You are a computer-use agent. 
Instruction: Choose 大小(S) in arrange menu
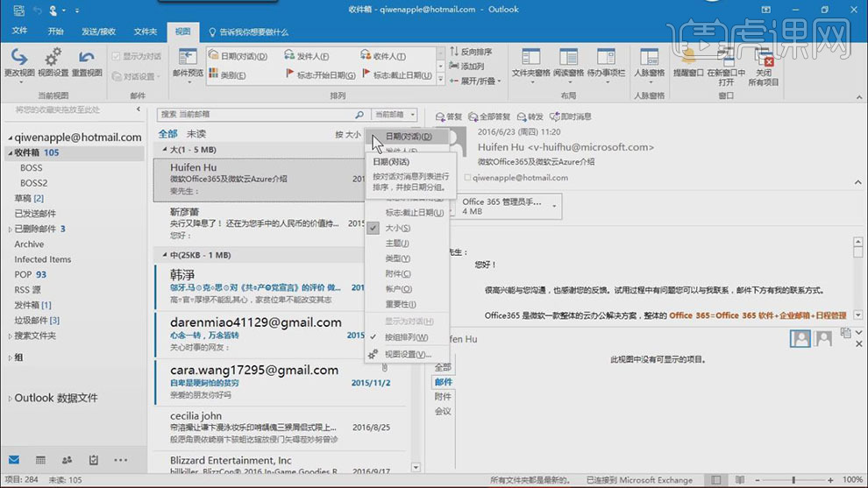[406, 228]
